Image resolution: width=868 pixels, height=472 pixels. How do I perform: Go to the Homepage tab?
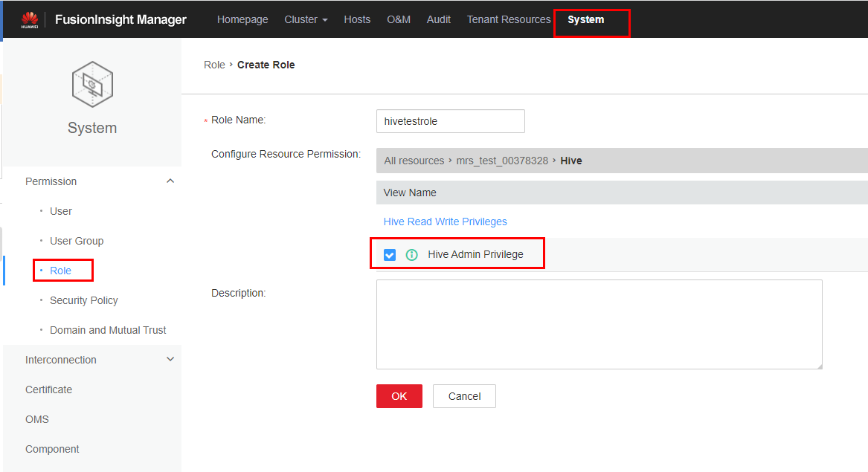pyautogui.click(x=242, y=19)
